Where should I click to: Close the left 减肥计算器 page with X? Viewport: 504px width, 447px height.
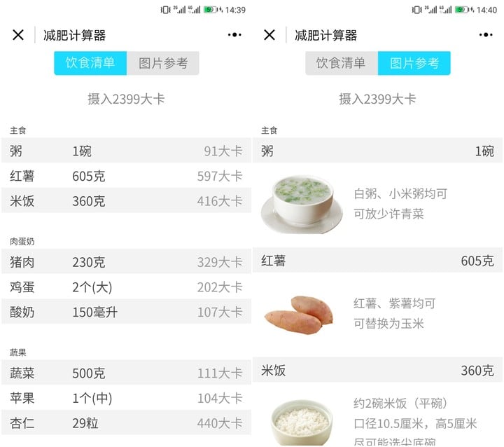pos(18,35)
